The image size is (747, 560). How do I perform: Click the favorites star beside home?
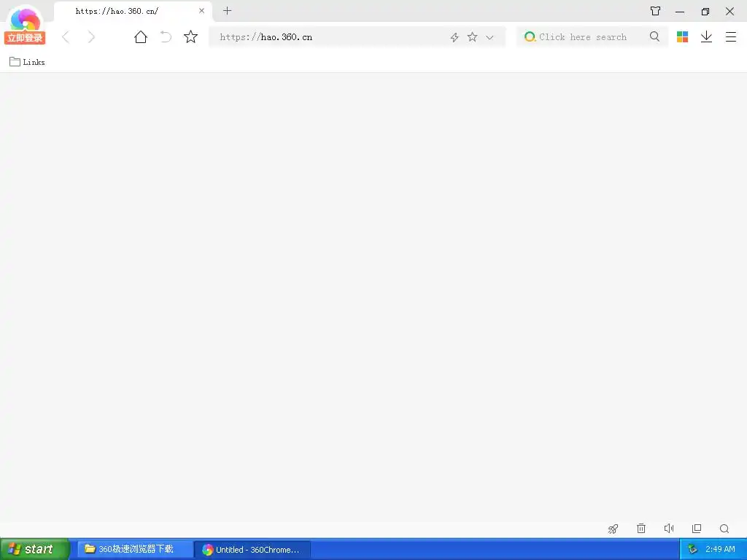(190, 36)
